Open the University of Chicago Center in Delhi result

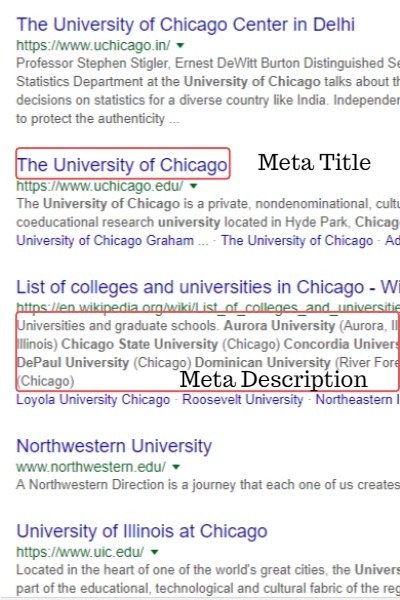(x=186, y=24)
